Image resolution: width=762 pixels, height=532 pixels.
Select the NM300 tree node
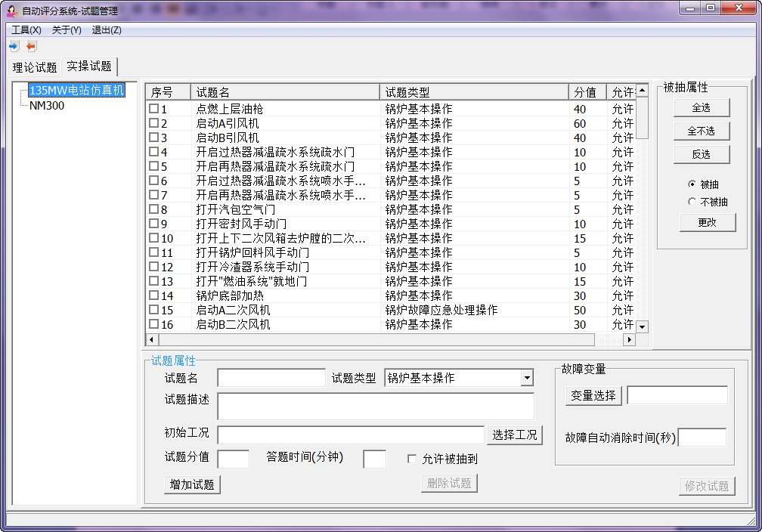[47, 106]
